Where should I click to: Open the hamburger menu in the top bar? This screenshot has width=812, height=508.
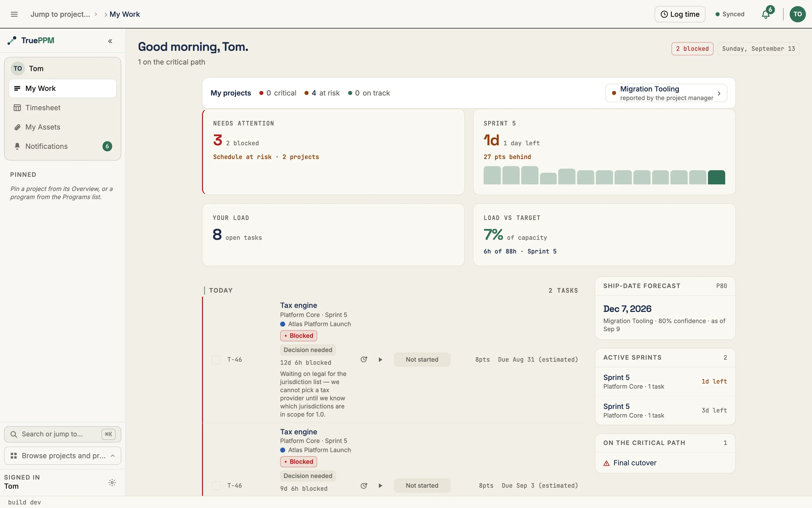click(14, 14)
